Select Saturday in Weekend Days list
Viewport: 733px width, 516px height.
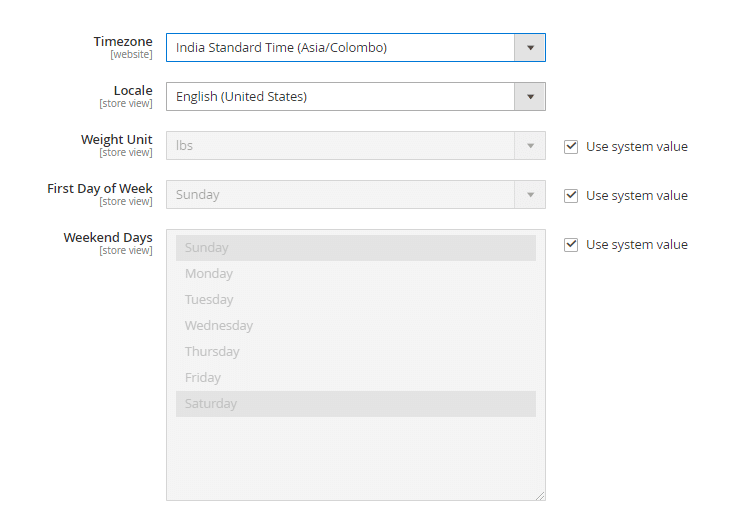click(x=356, y=404)
